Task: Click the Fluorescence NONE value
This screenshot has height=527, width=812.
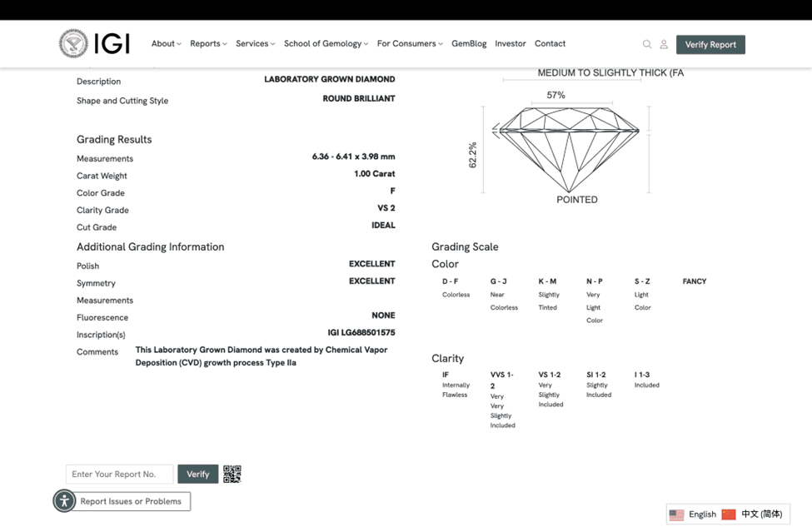Action: [383, 316]
